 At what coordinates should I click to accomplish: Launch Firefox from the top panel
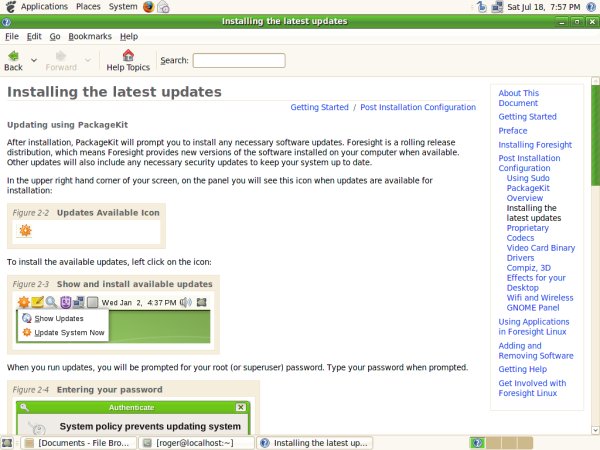[x=148, y=7]
